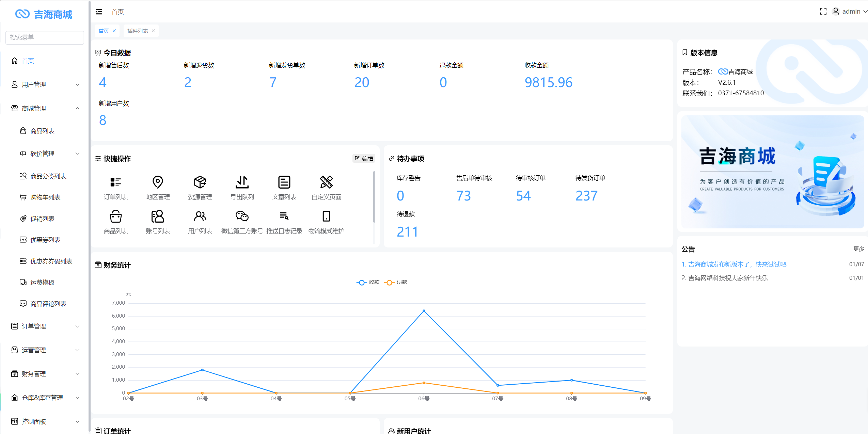Click the 待退款 count 211
868x434 pixels.
pos(407,232)
